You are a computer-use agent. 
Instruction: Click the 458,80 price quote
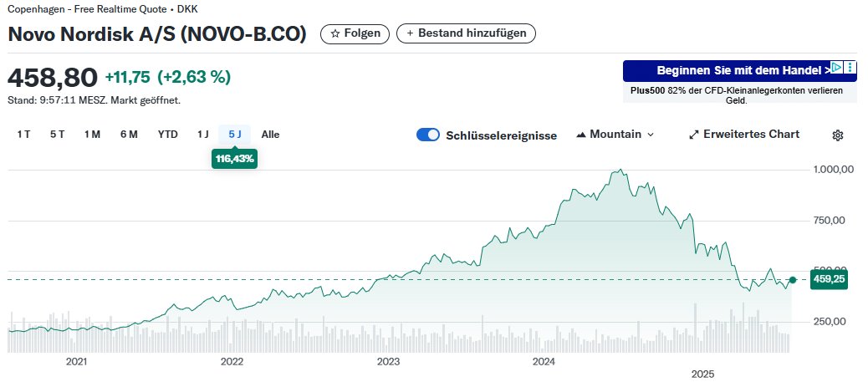[x=53, y=78]
